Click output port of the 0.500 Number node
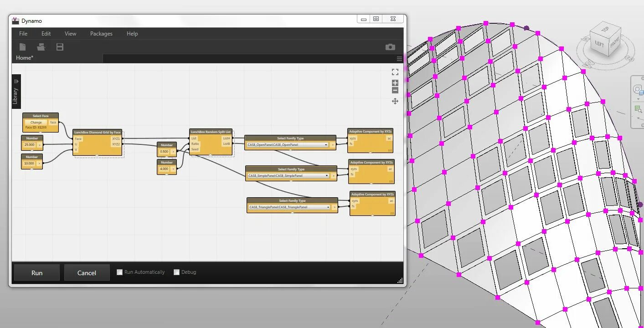This screenshot has width=644, height=328. click(173, 151)
